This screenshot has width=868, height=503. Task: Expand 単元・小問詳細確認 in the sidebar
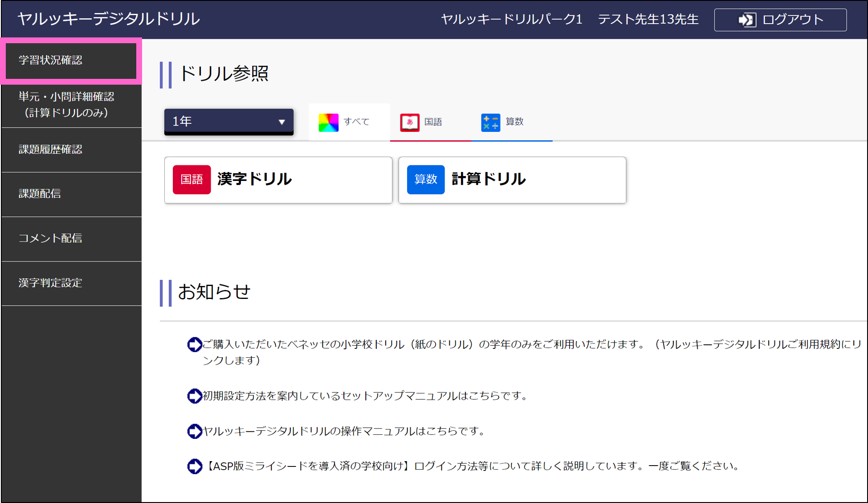pos(67,104)
